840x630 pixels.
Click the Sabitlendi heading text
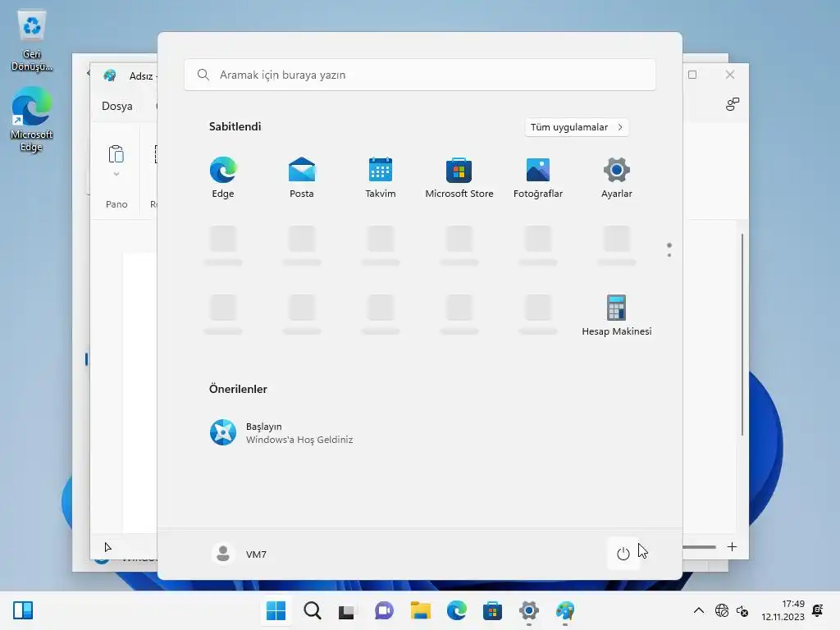[x=235, y=126]
